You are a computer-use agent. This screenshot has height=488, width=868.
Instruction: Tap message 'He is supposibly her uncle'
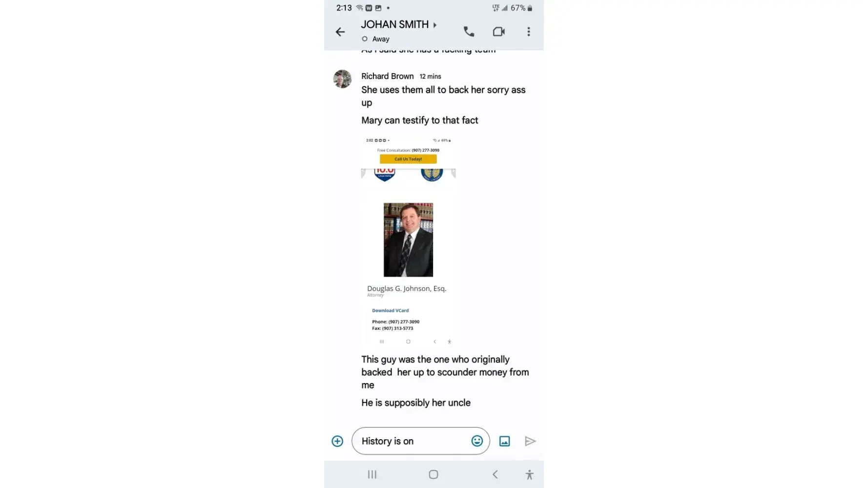416,403
